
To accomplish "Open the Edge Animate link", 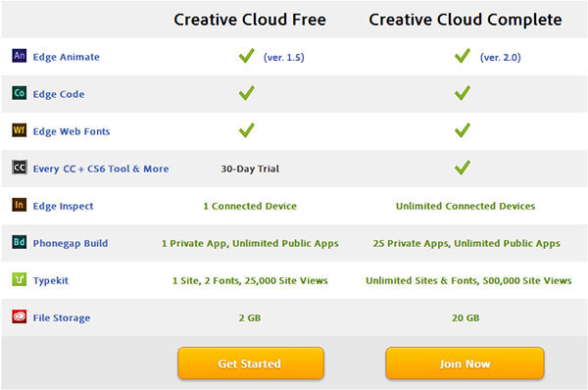I will 67,57.
